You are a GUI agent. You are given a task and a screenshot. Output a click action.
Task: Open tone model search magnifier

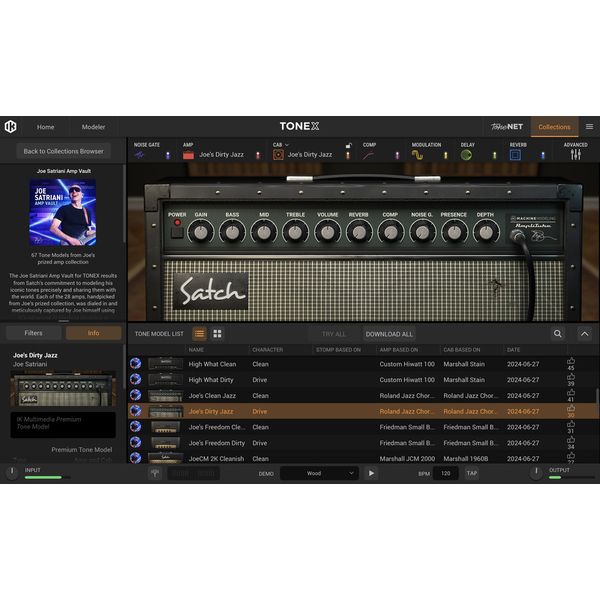(x=558, y=334)
